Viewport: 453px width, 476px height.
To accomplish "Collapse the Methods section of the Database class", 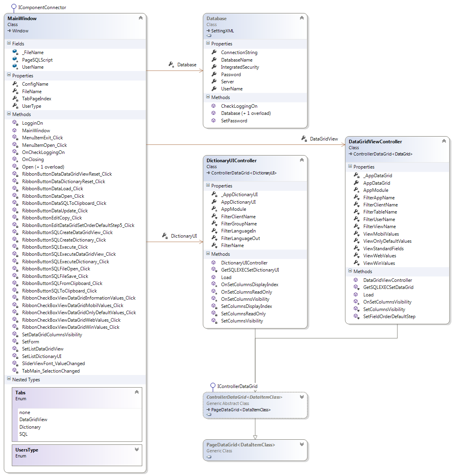I will click(208, 97).
